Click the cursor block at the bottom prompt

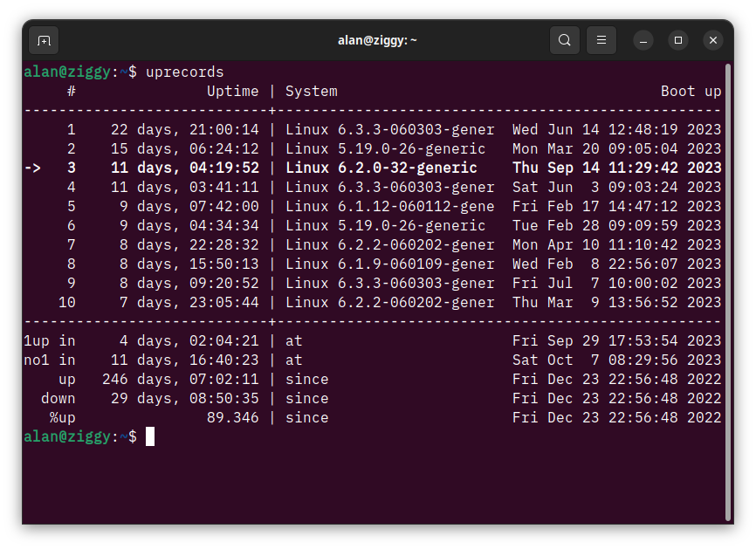150,436
